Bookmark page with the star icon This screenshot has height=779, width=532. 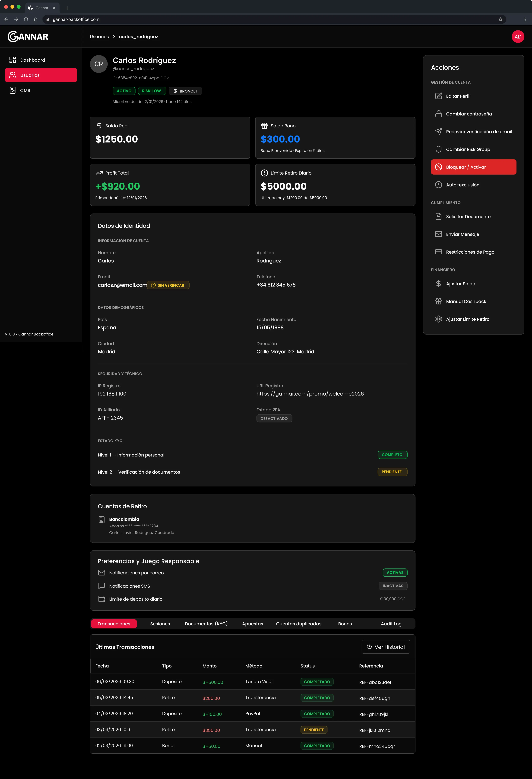(x=500, y=19)
